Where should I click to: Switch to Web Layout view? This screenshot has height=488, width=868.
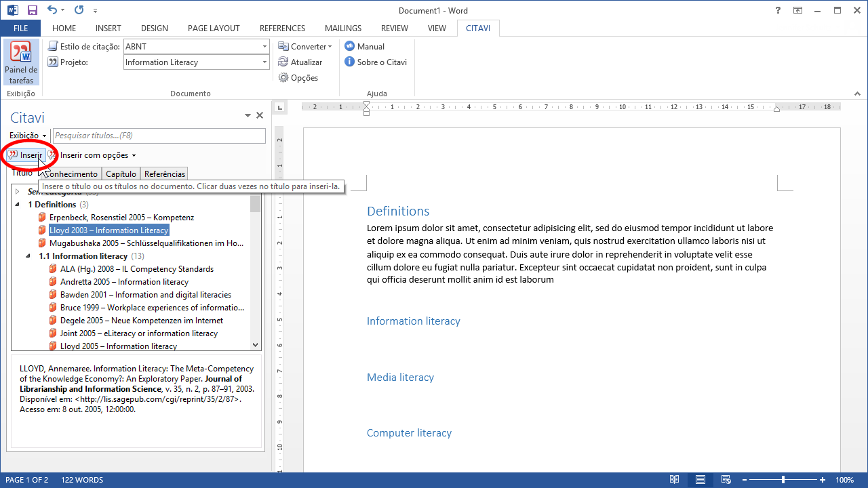(726, 480)
